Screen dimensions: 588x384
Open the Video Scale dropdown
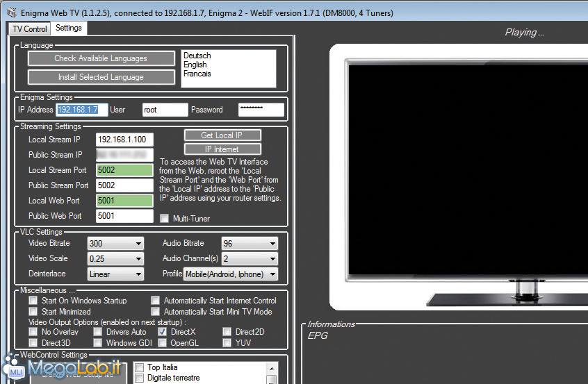pyautogui.click(x=115, y=259)
